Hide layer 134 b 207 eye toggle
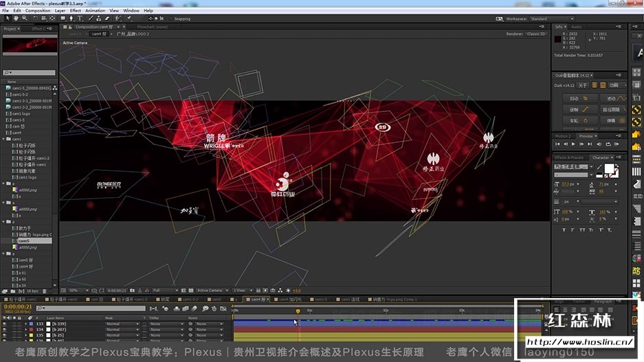Image resolution: width=644 pixels, height=362 pixels. pyautogui.click(x=5, y=330)
